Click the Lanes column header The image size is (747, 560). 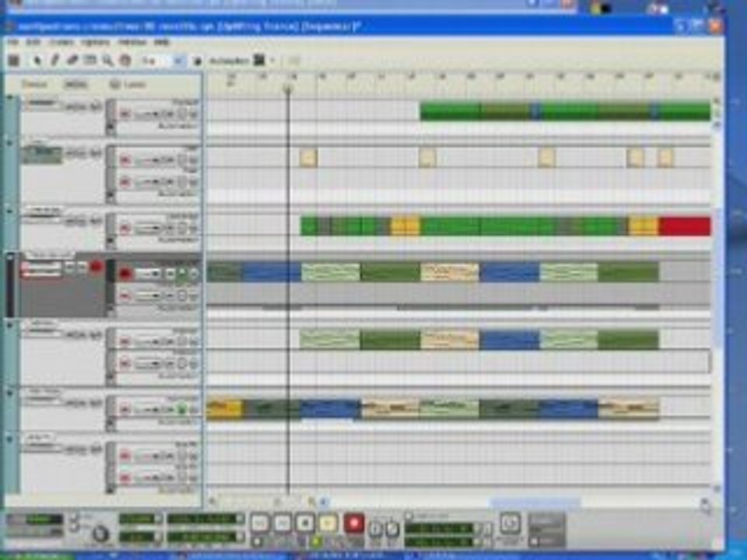[x=135, y=85]
